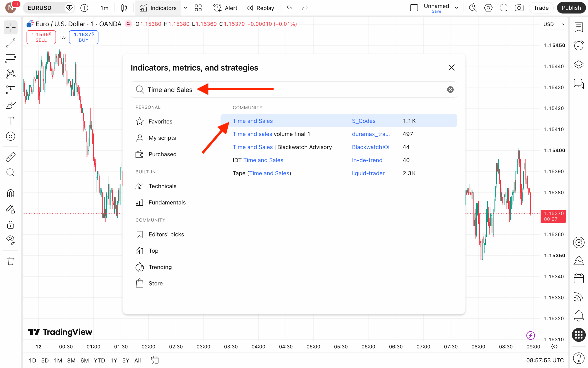Start Bar Replay mode
588x368 pixels.
click(x=260, y=8)
